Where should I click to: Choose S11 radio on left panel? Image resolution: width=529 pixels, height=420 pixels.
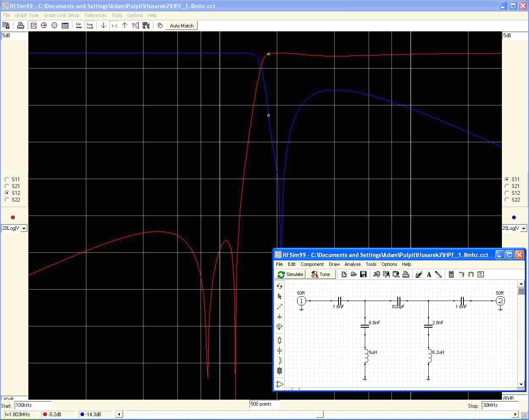(x=7, y=179)
